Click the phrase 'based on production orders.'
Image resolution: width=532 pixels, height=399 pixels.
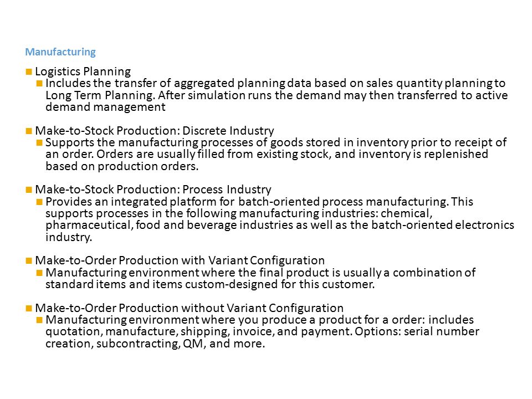point(122,166)
